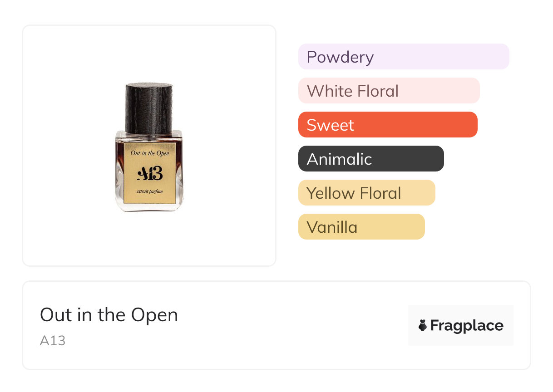Click the Fragplace bottle logo icon
The image size is (553, 392).
[423, 325]
